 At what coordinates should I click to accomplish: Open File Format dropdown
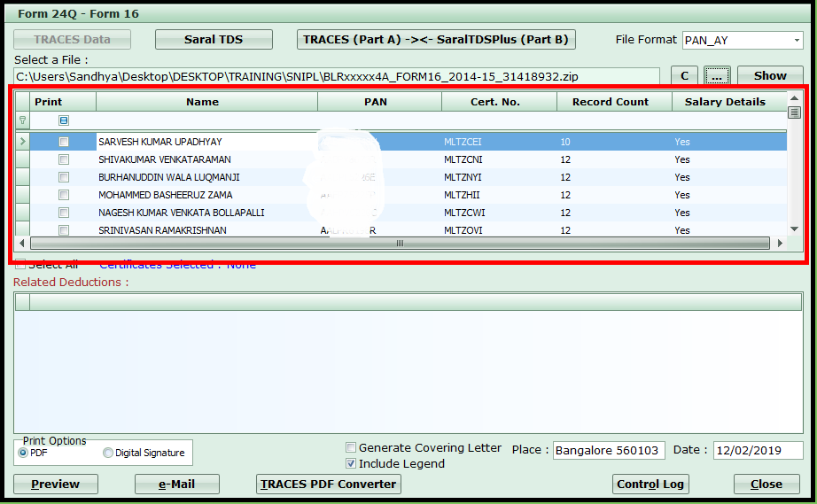click(796, 40)
